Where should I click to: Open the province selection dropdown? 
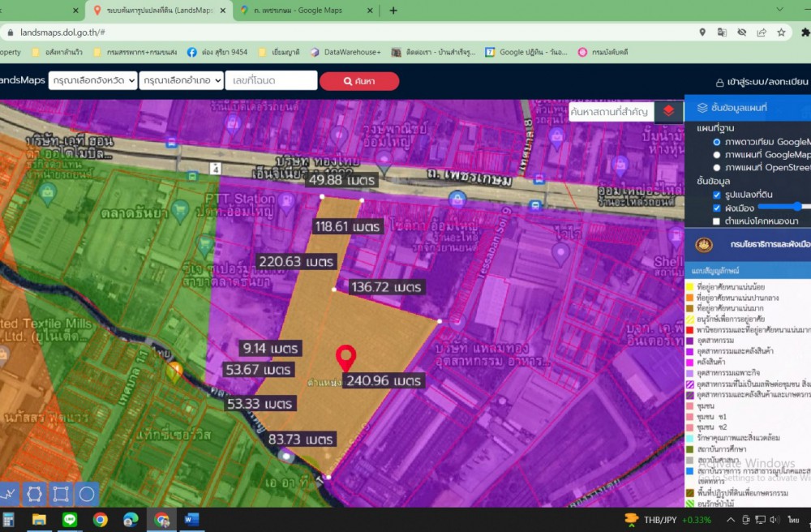[92, 81]
